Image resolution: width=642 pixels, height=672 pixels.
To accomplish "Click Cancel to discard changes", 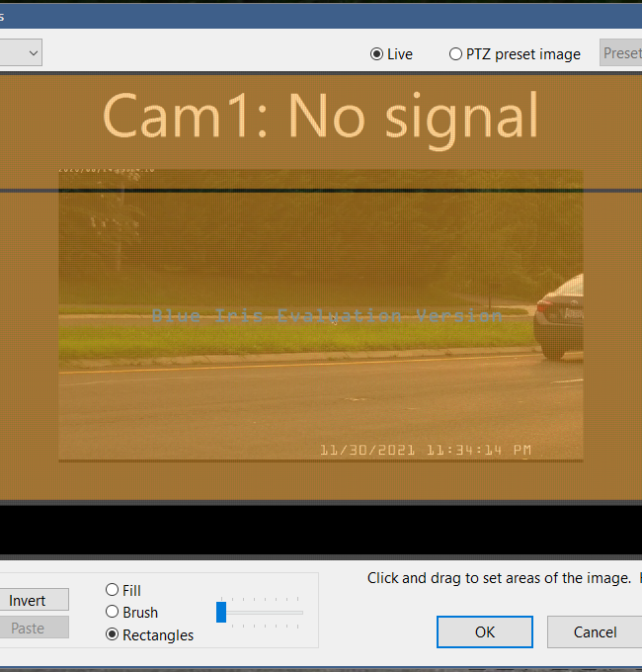I will click(x=595, y=632).
